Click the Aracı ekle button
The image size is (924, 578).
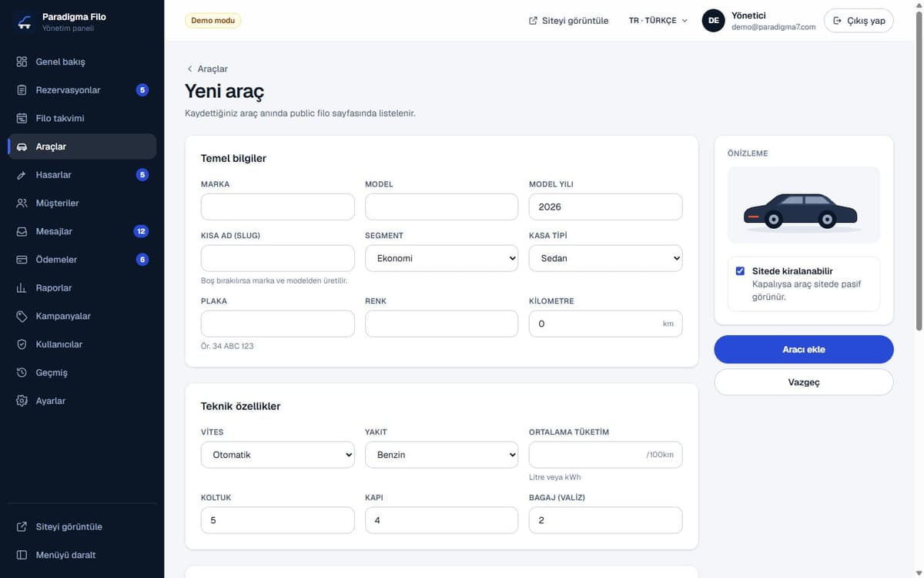(x=804, y=349)
